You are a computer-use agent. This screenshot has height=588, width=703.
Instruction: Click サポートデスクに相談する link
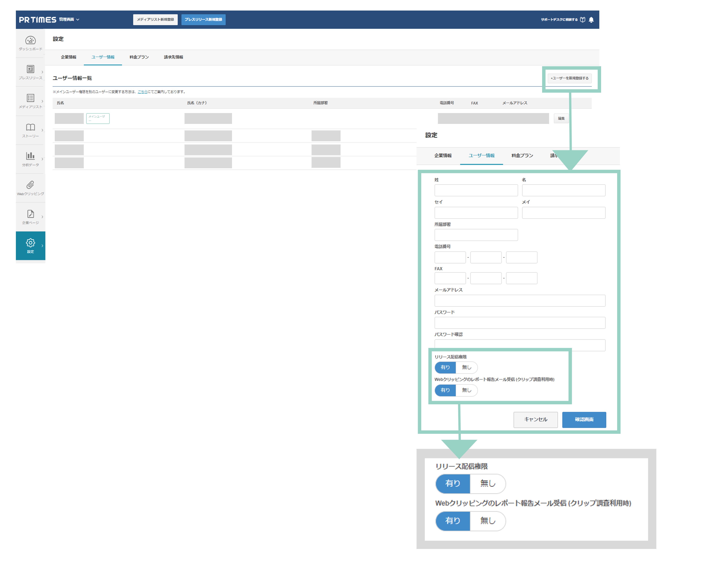pyautogui.click(x=559, y=20)
